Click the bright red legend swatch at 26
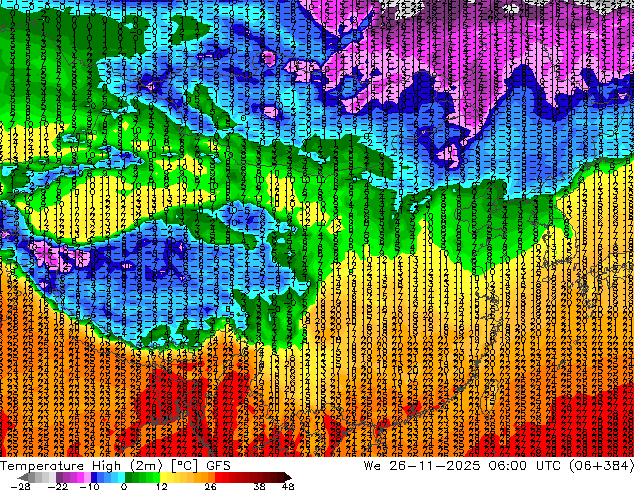This screenshot has width=634, height=490. (218, 477)
